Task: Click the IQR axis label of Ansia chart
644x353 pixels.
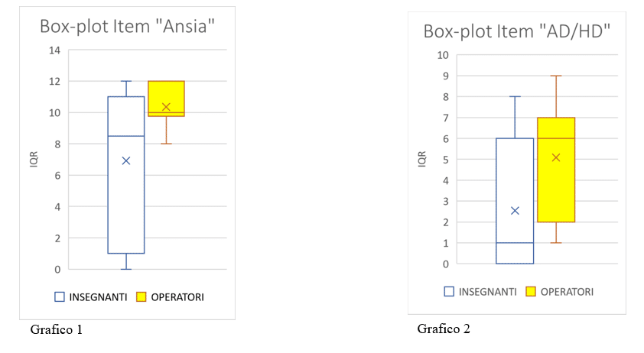Action: click(34, 159)
